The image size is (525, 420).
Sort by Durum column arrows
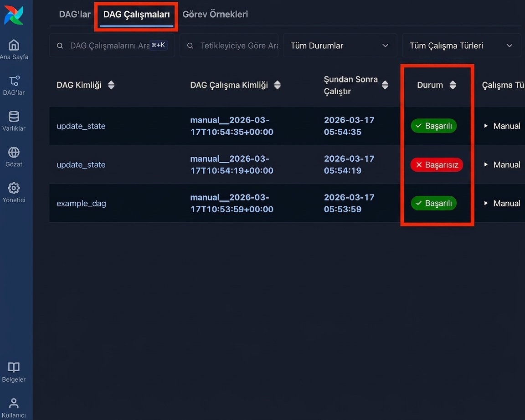tap(453, 85)
